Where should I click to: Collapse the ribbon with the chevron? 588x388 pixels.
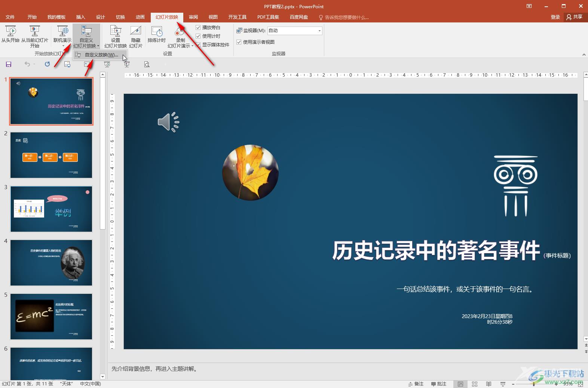click(x=584, y=55)
